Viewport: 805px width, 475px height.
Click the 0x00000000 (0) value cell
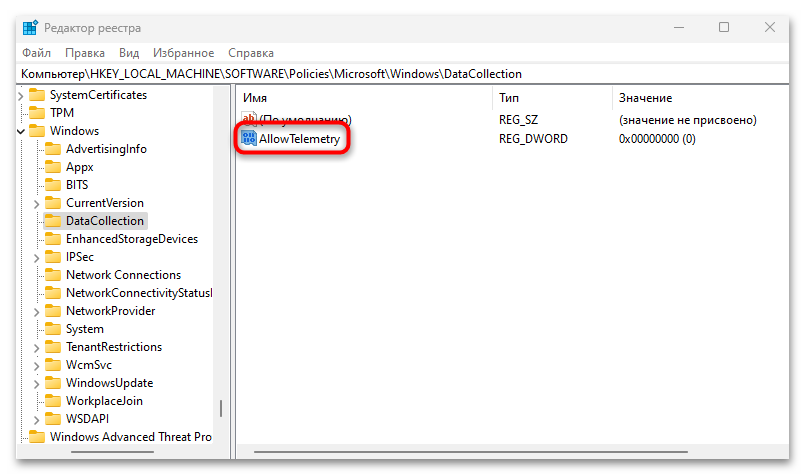pos(657,139)
